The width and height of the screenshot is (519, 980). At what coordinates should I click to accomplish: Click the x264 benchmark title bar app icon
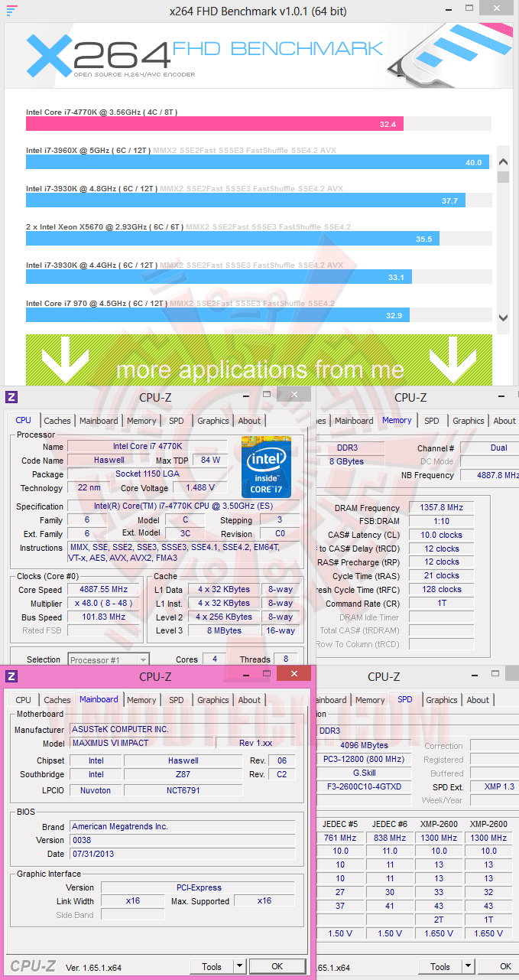pyautogui.click(x=11, y=11)
